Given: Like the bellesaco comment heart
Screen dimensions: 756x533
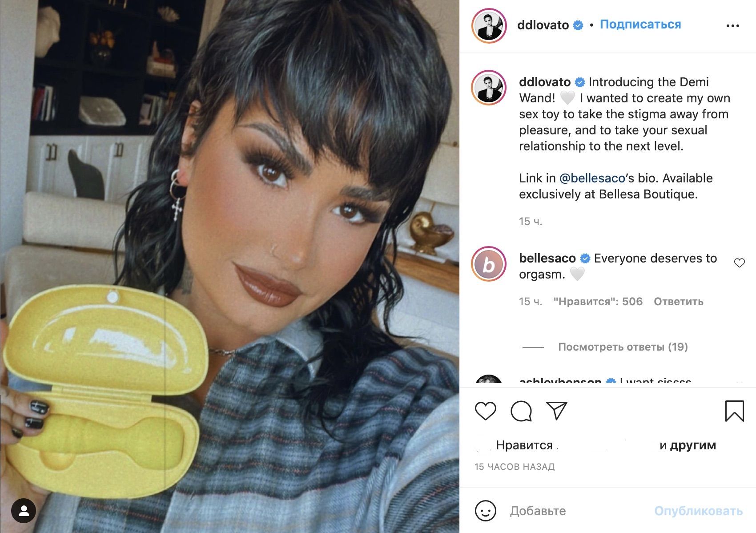Looking at the screenshot, I should [739, 263].
